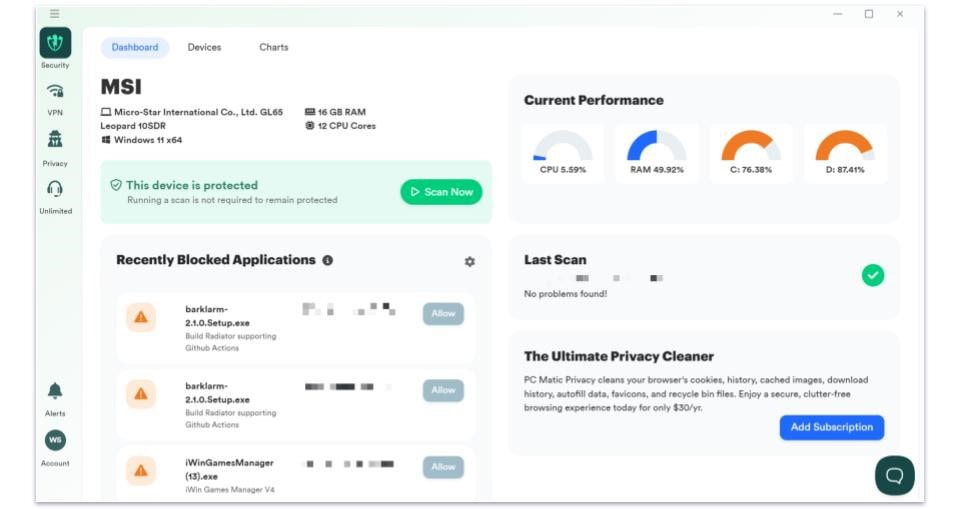Maximize the application window
The height and width of the screenshot is (509, 960).
[x=869, y=14]
